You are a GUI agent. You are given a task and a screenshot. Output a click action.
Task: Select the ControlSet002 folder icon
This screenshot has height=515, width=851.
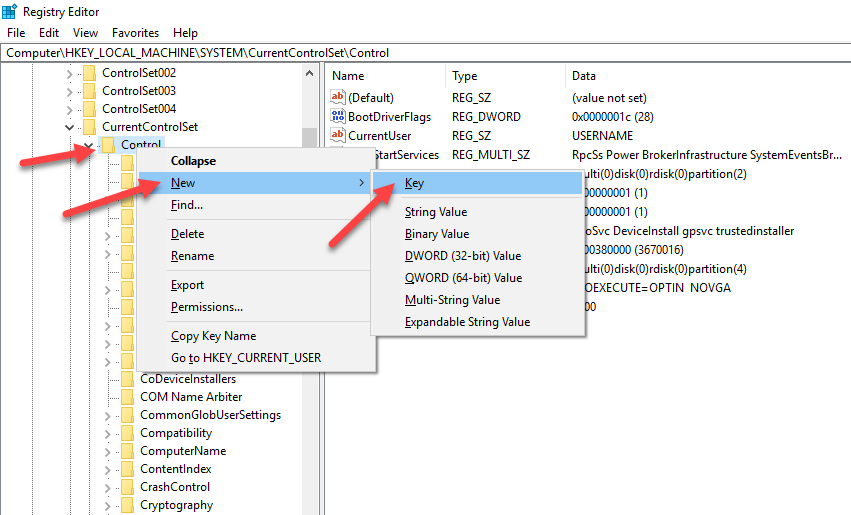tap(89, 73)
